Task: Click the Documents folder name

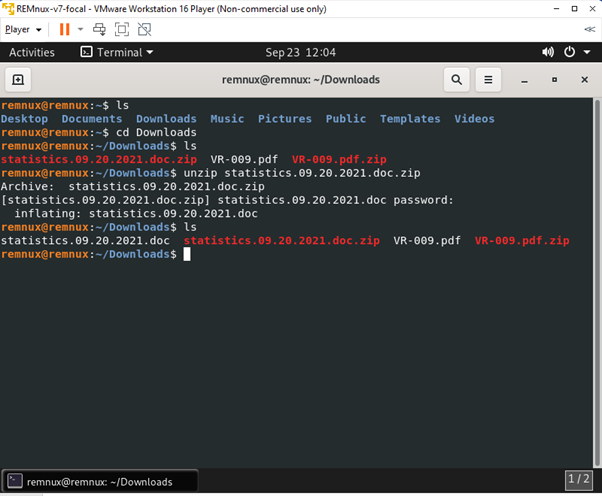Action: click(x=92, y=119)
